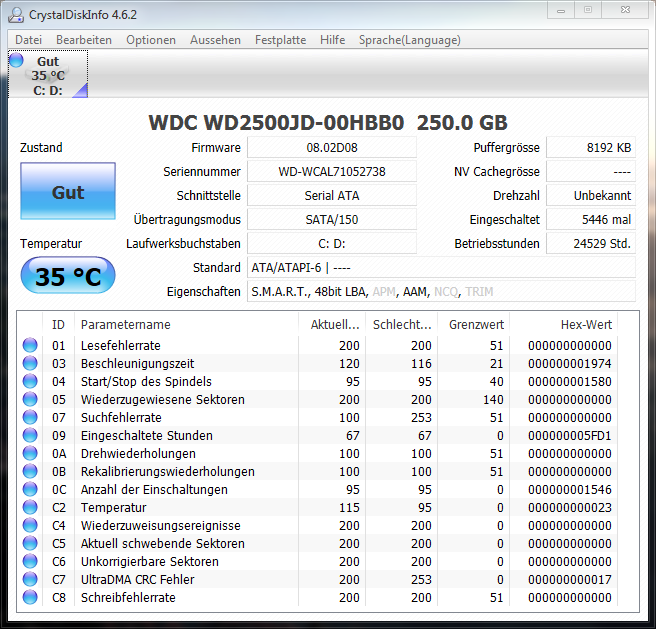
Task: Click the Drehzahl field Unbekannt
Action: [x=591, y=195]
